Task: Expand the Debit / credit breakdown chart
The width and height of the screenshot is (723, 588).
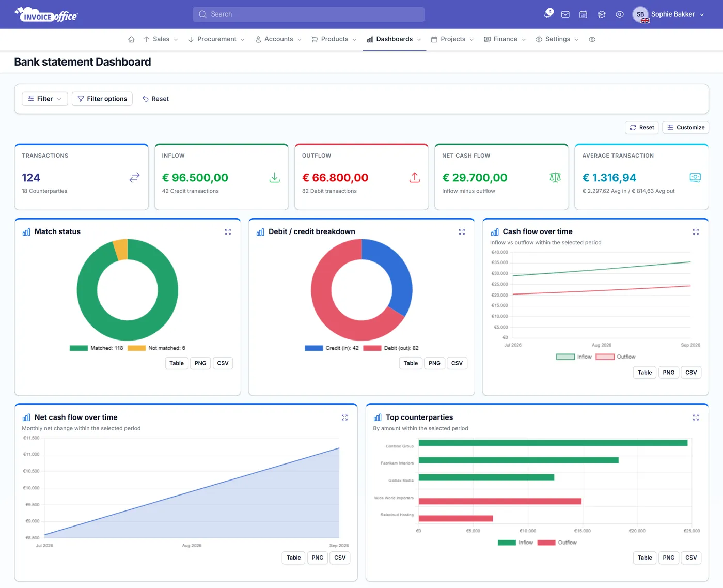Action: click(x=462, y=232)
